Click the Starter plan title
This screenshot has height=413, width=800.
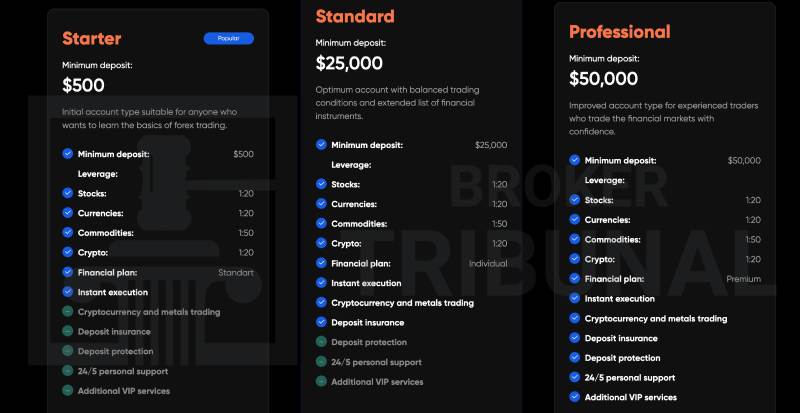click(x=92, y=38)
